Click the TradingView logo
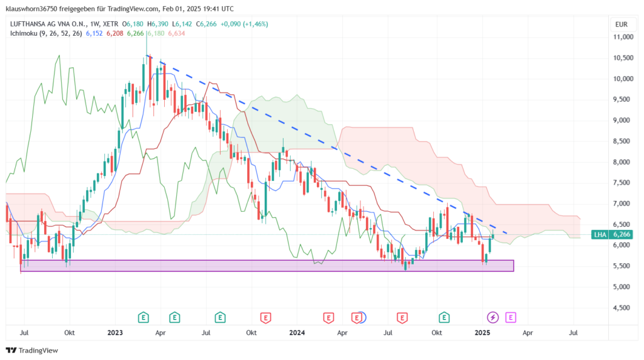Viewport: 644px width, 360px height. (x=32, y=350)
